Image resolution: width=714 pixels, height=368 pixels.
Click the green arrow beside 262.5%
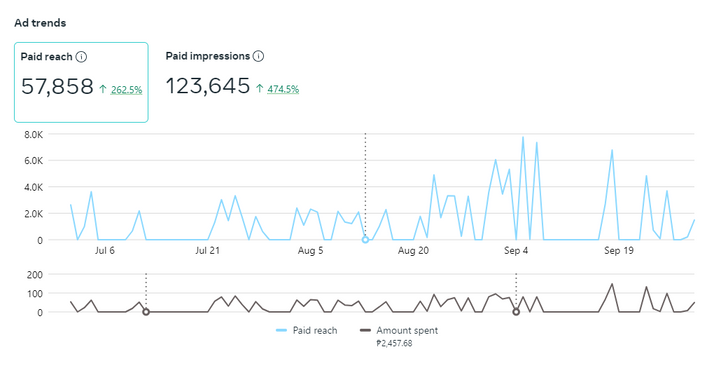103,89
